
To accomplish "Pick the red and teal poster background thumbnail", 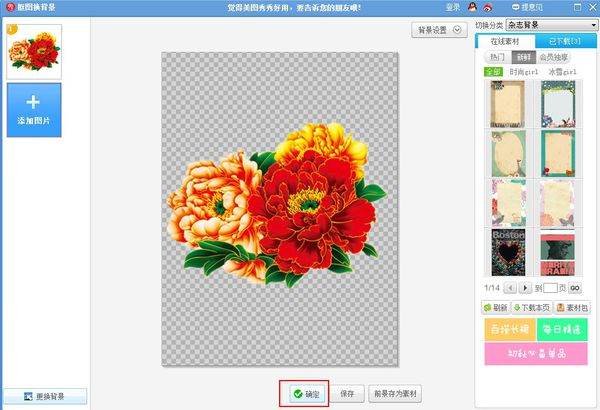I will tap(558, 252).
